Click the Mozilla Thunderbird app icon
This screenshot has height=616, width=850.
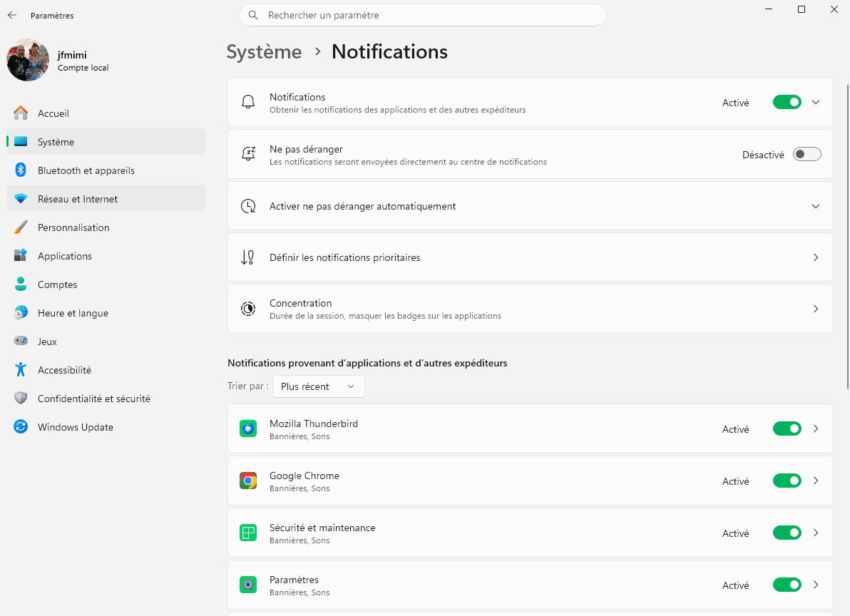(248, 428)
